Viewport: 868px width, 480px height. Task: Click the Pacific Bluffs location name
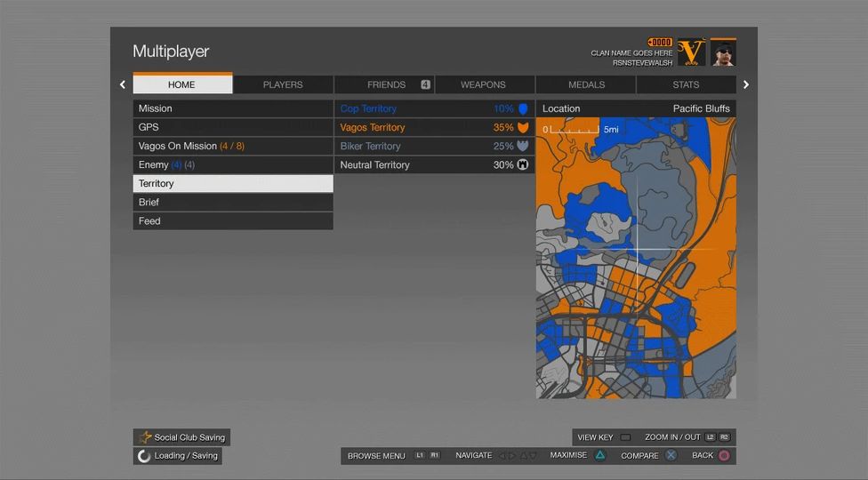(x=702, y=108)
